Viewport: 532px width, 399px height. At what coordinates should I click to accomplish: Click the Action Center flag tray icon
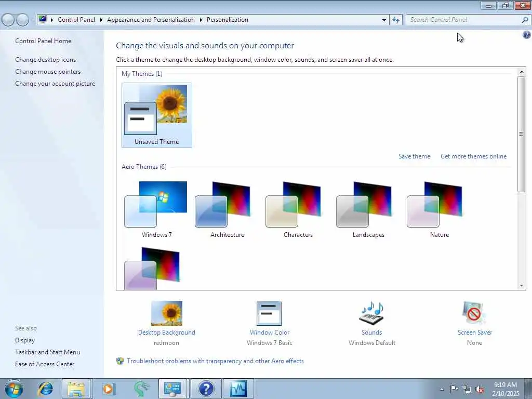pyautogui.click(x=454, y=389)
